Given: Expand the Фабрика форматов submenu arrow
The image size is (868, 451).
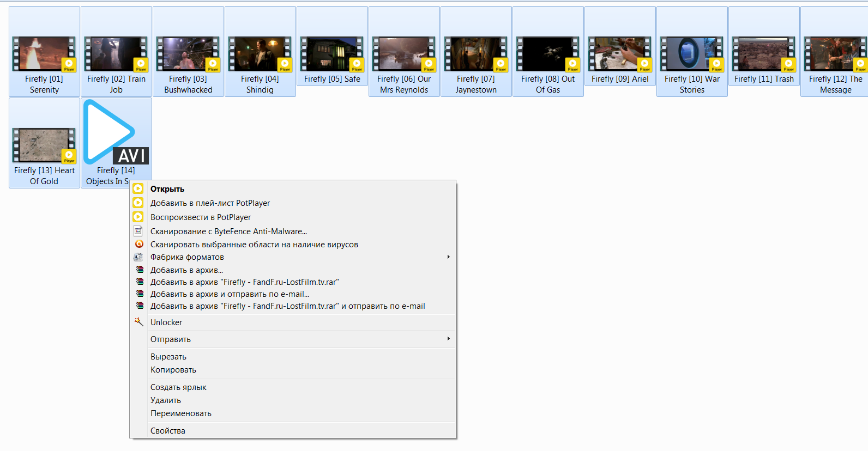Looking at the screenshot, I should (448, 257).
